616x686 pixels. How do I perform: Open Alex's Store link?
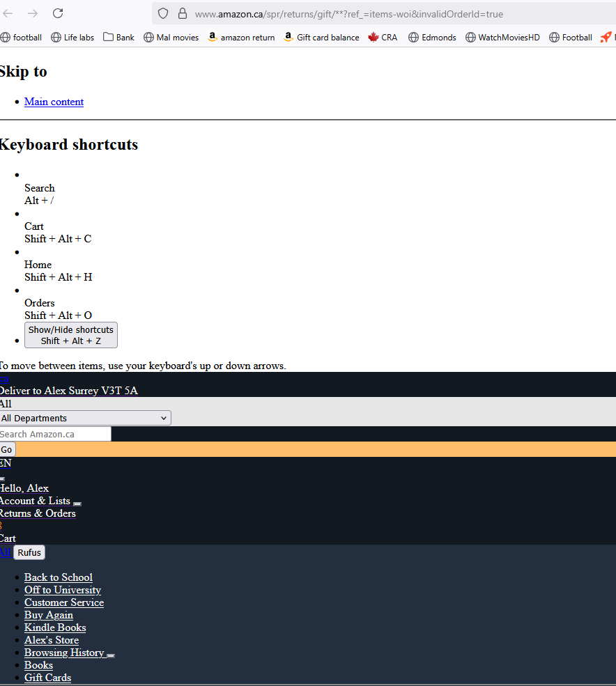(52, 640)
